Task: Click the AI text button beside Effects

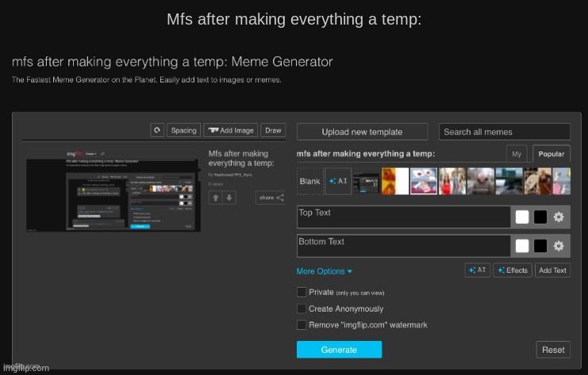Action: click(477, 270)
